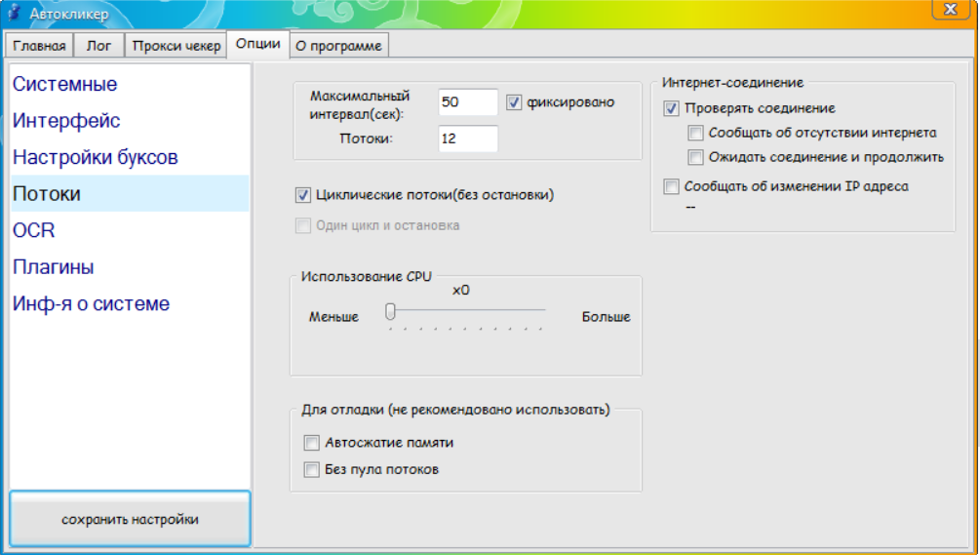Switch to the Главная tab
The height and width of the screenshot is (555, 980).
39,46
